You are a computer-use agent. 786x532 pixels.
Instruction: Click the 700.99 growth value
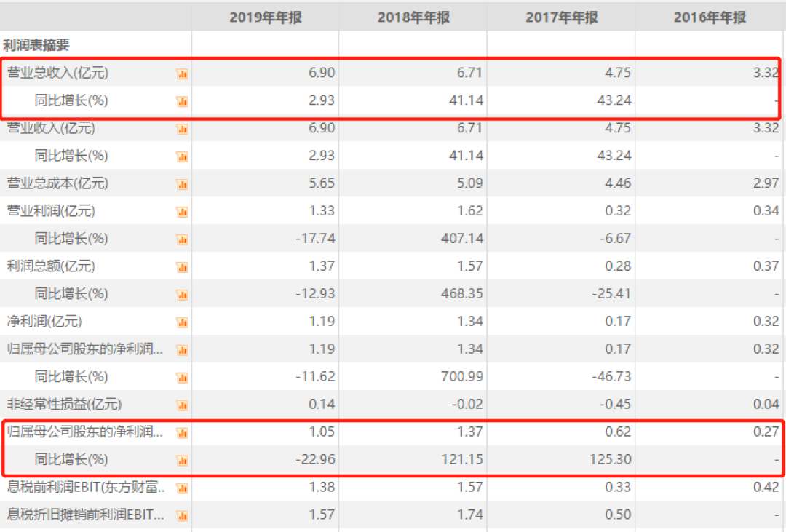(x=462, y=376)
